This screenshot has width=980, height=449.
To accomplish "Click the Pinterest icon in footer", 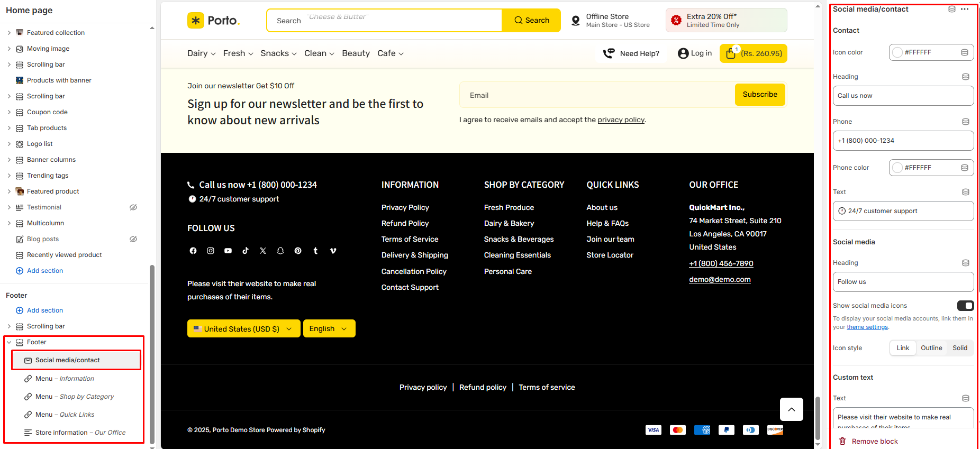I will pos(298,251).
